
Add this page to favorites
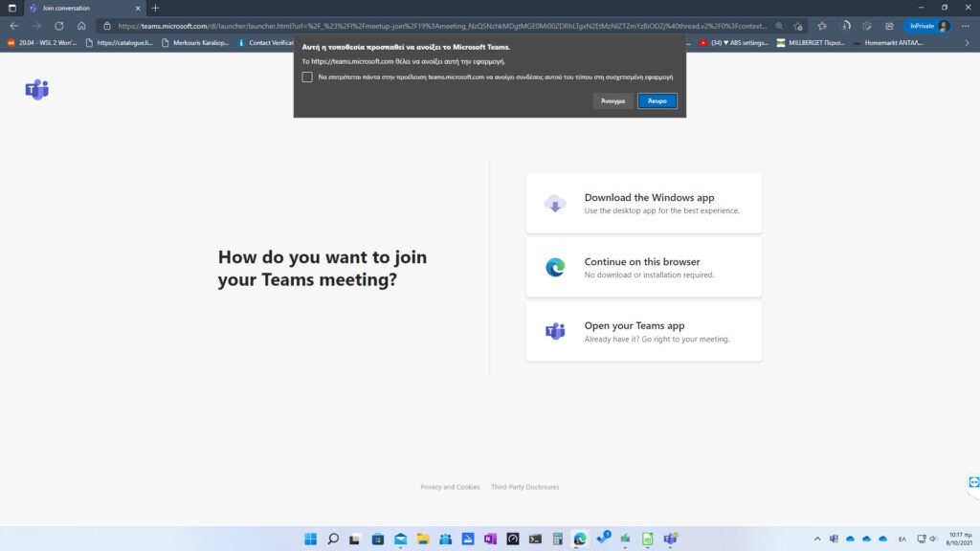click(798, 26)
